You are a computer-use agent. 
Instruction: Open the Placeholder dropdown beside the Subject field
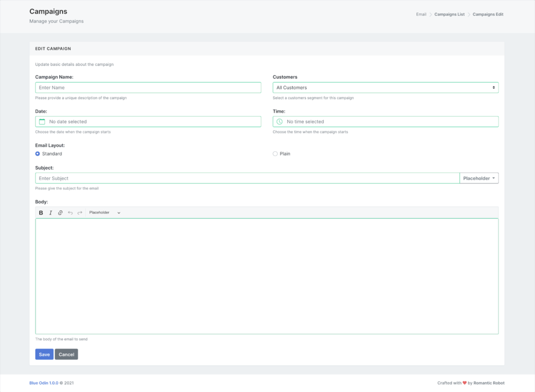[x=479, y=177]
